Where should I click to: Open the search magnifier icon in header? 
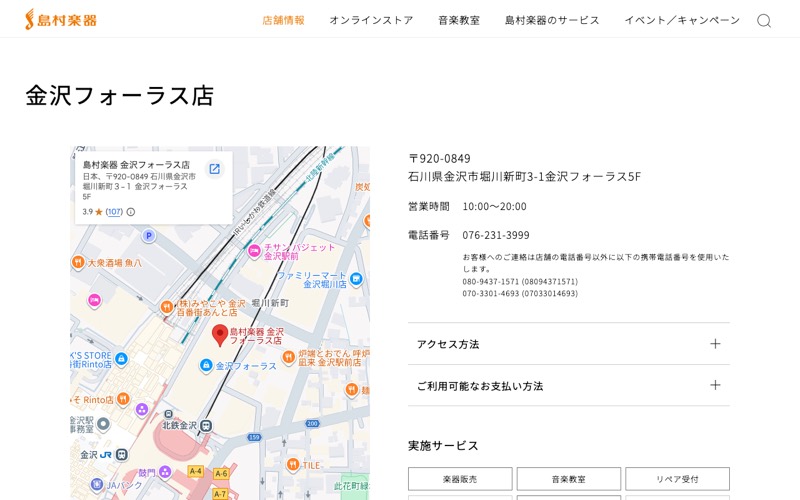click(x=764, y=21)
